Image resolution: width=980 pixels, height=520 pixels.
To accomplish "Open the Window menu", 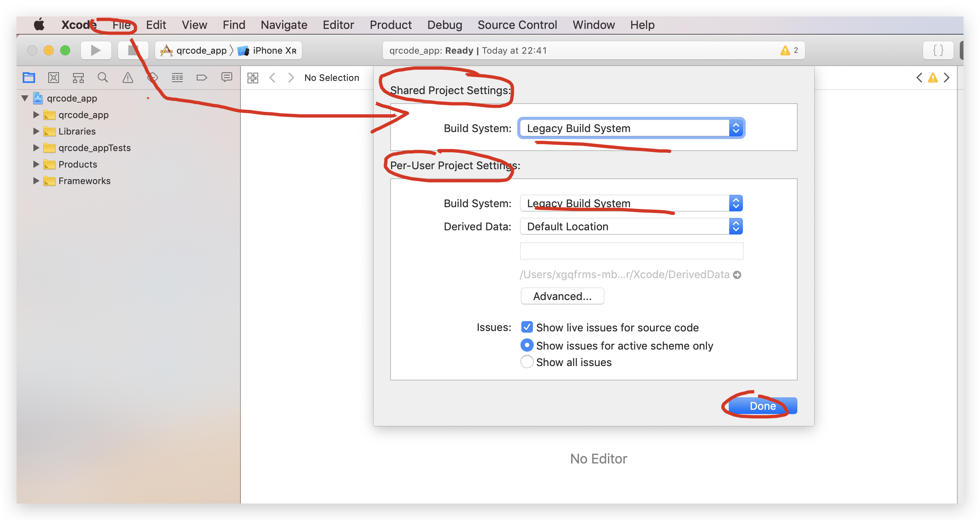I will coord(594,25).
